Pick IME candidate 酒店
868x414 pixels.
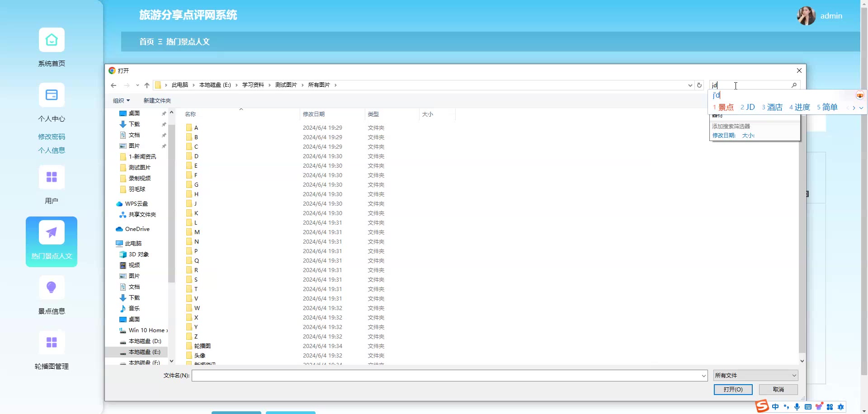tap(772, 108)
